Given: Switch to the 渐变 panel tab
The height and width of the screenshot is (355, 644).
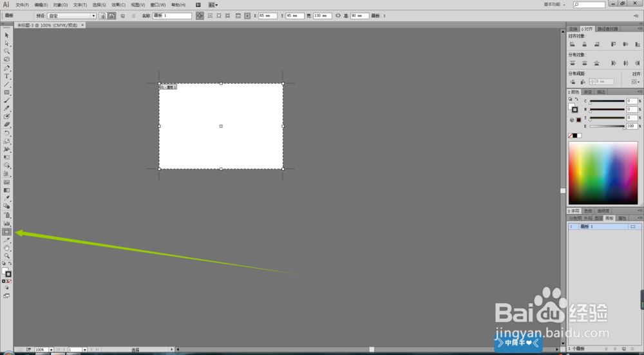Looking at the screenshot, I should click(588, 92).
